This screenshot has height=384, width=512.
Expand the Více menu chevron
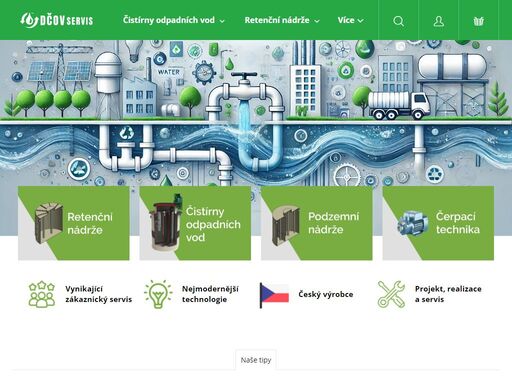click(360, 21)
